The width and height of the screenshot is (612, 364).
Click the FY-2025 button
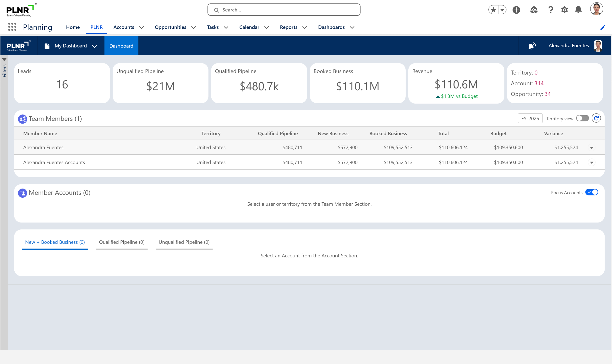click(530, 119)
